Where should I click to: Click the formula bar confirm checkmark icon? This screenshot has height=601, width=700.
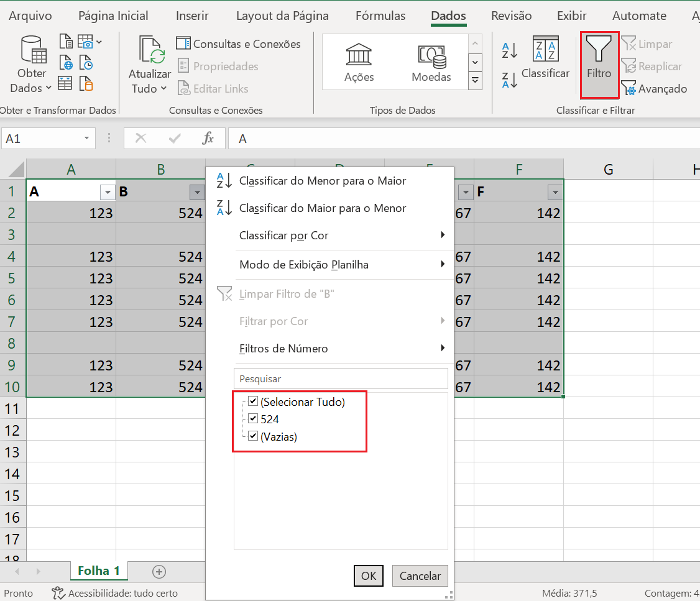175,139
